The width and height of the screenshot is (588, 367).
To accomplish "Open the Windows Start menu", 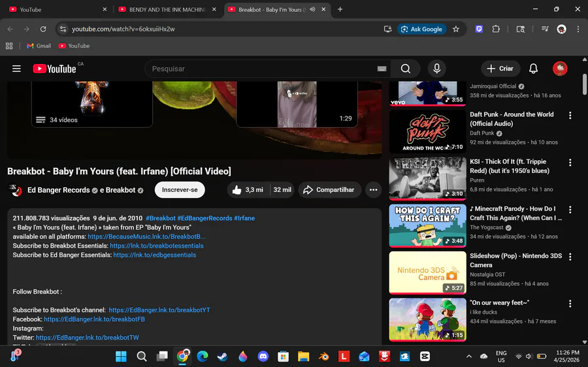I will pyautogui.click(x=121, y=356).
